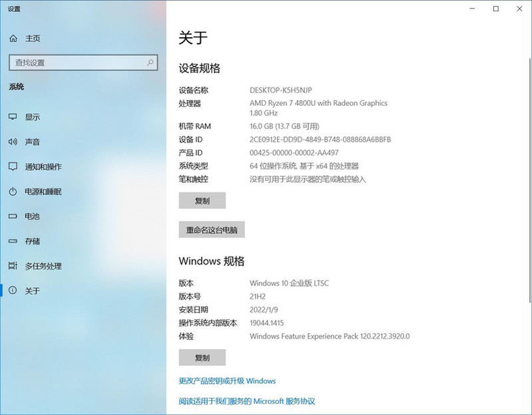Maximize the 设置 window

click(x=495, y=9)
